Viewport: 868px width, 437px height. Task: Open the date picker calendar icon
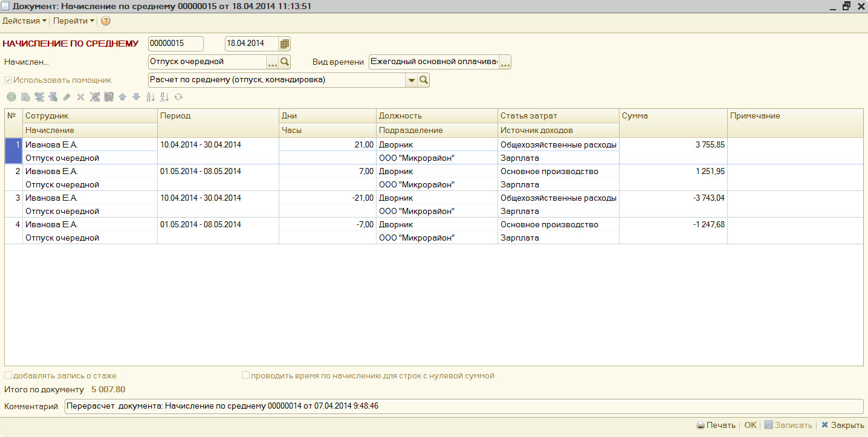point(285,44)
